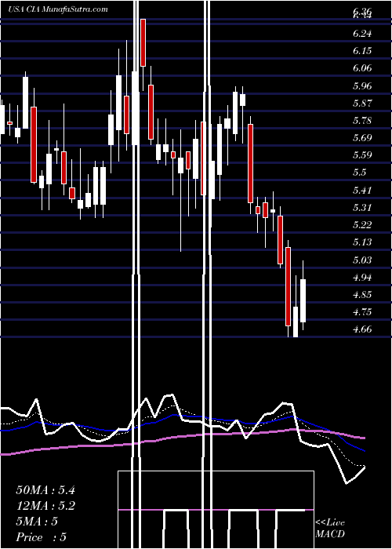Click the long red candlestick bottoming near 4.66
The height and width of the screenshot is (549, 392).
click(x=288, y=286)
